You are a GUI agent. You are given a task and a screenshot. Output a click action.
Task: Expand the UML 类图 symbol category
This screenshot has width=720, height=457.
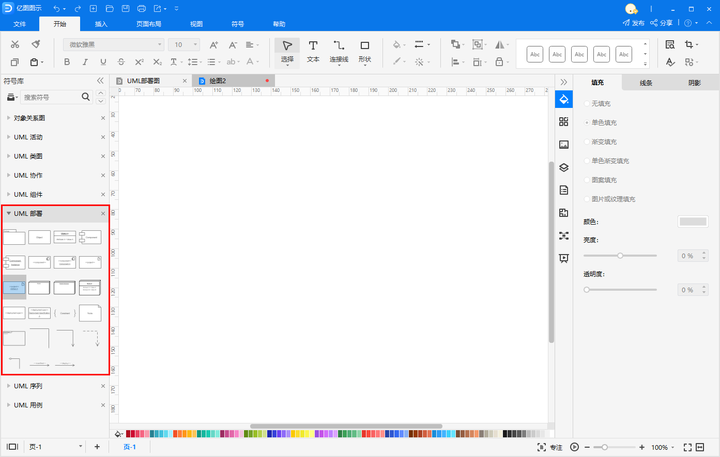tap(28, 156)
